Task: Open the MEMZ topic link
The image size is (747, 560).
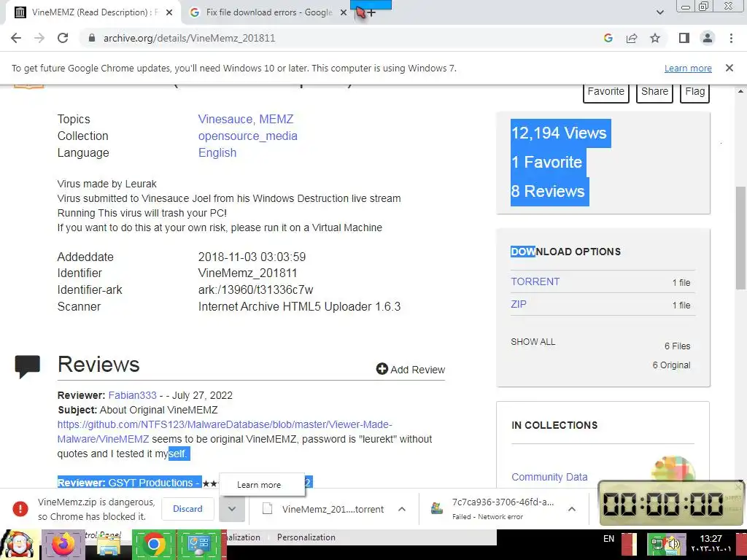Action: (276, 119)
